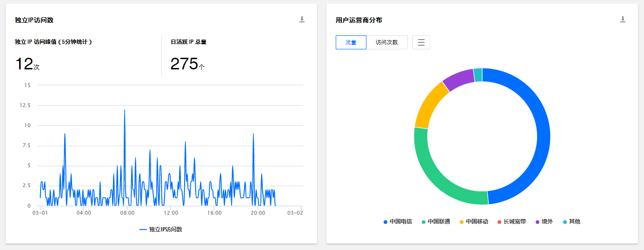
Task: Click the 20:00 x-axis label
Action: coord(258,213)
